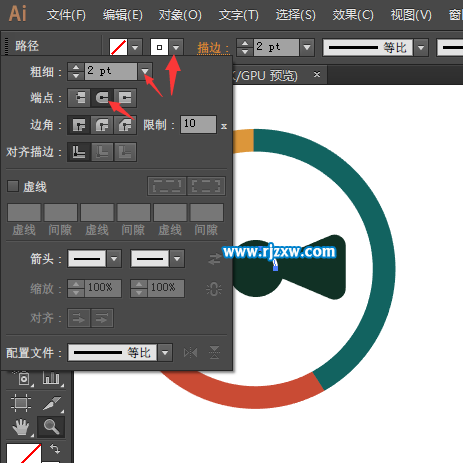Align stroke to center icon
The height and width of the screenshot is (463, 463).
pyautogui.click(x=79, y=152)
